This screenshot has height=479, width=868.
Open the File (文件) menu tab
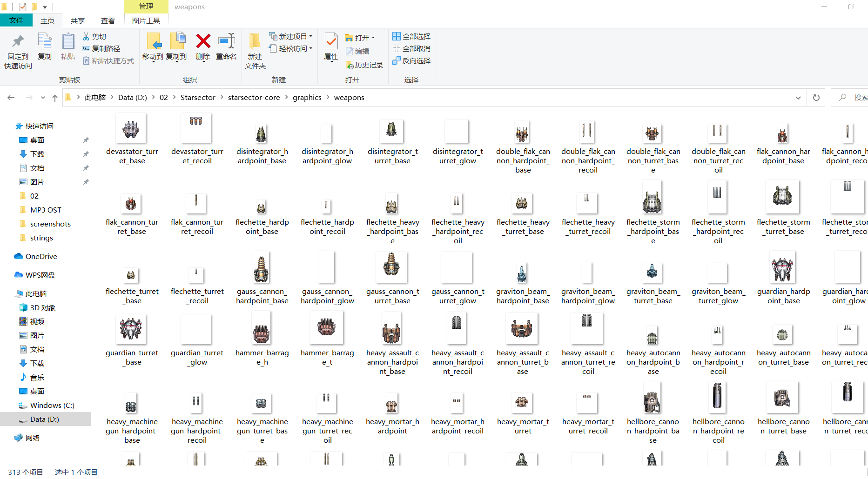coord(16,20)
